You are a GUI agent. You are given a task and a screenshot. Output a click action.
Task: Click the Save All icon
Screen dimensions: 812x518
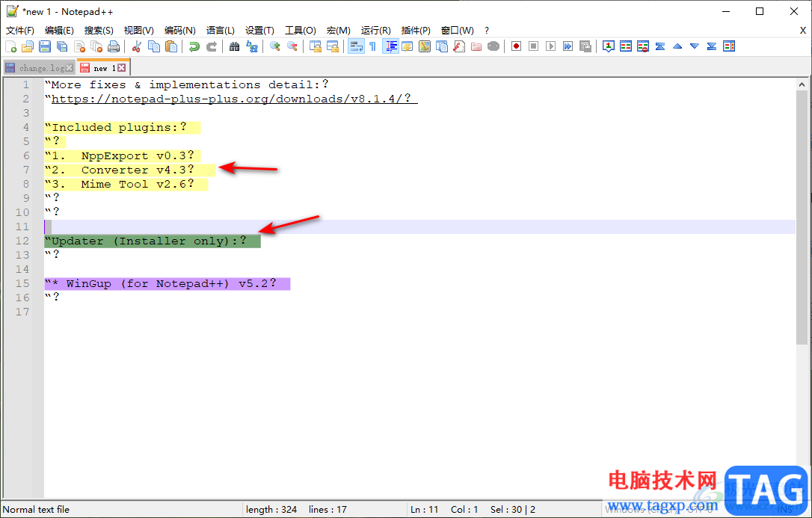tap(62, 46)
